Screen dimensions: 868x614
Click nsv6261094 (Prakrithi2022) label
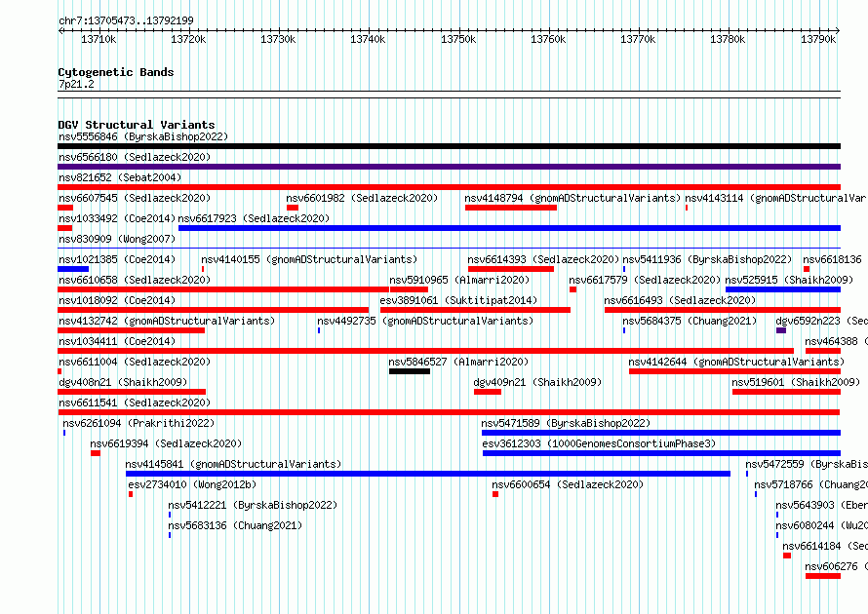138,423
